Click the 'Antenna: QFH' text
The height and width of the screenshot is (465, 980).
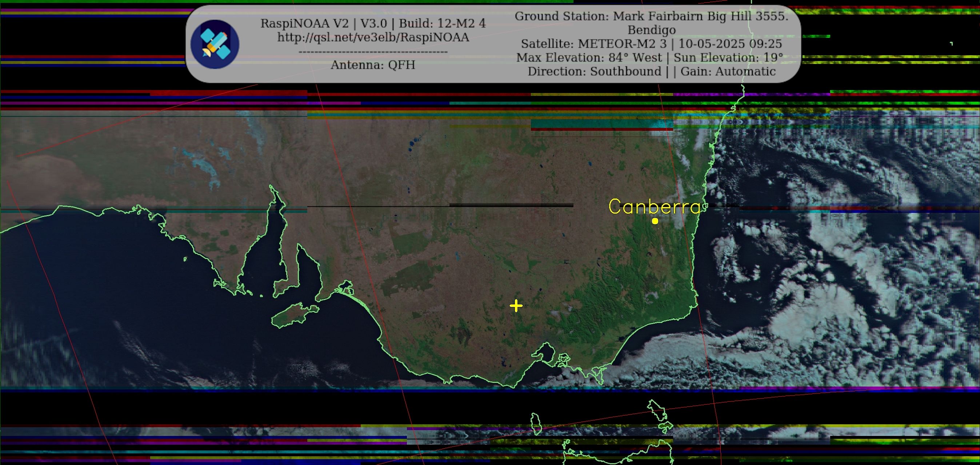click(373, 65)
